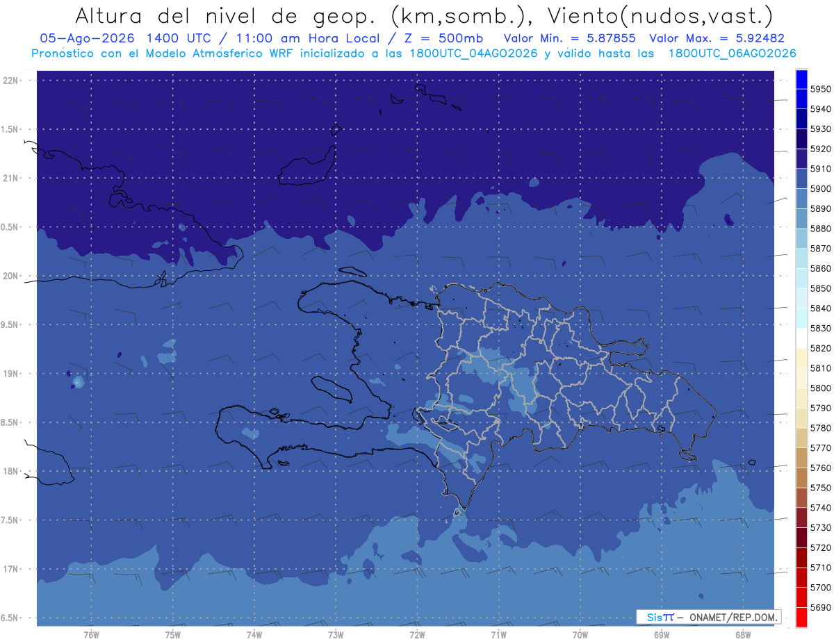Click the chart title "Altura del nivel de geop."

click(224, 15)
